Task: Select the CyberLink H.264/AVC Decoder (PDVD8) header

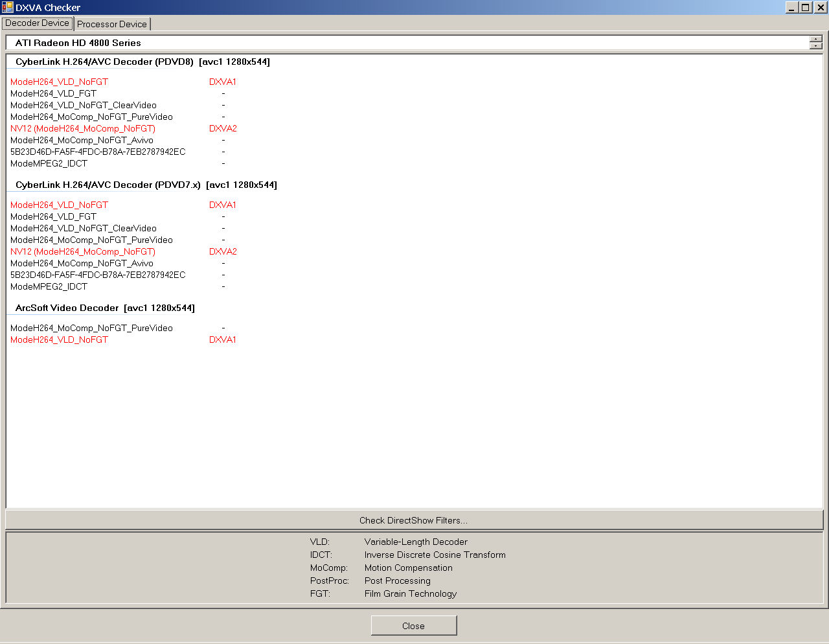Action: pos(142,62)
